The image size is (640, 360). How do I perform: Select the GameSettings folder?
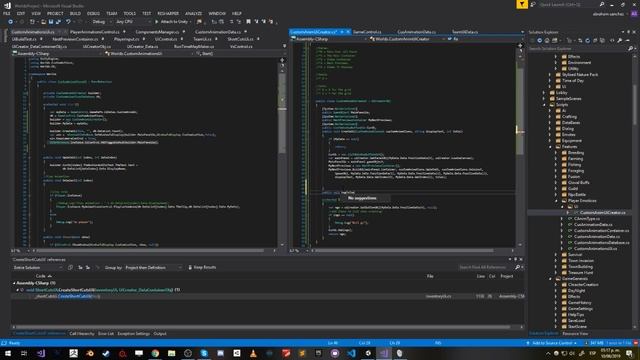pyautogui.click(x=580, y=309)
